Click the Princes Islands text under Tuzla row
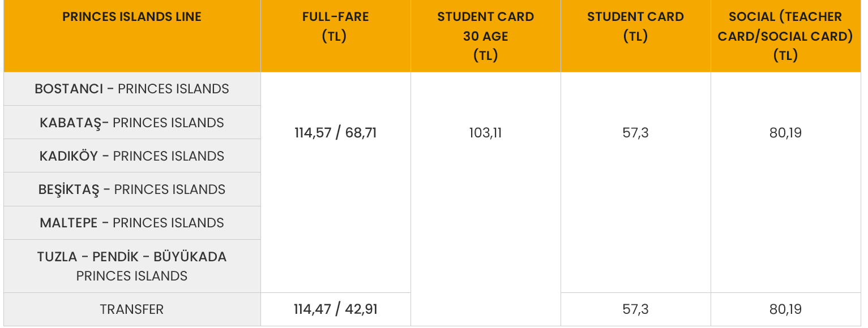This screenshot has width=868, height=328. pos(132,276)
